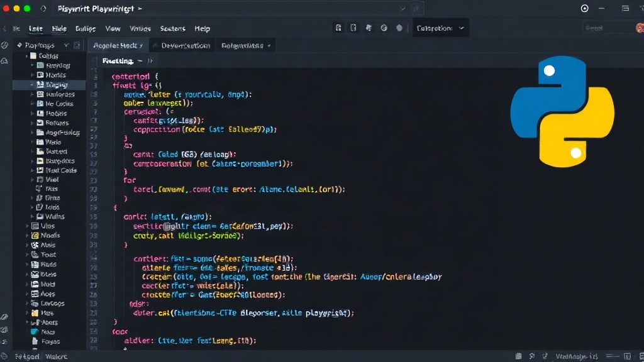Click the bottom-left corner icon in the status bar

[4, 356]
